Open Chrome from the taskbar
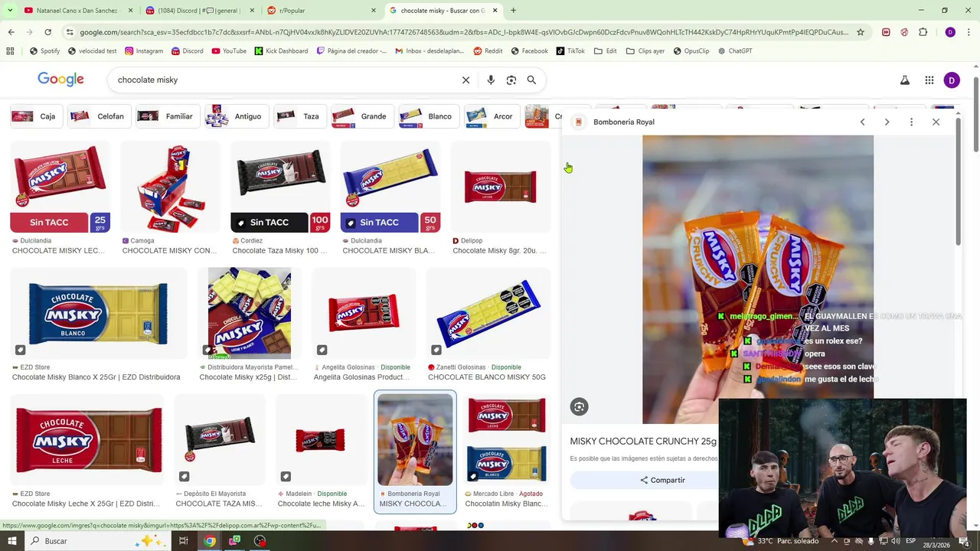The height and width of the screenshot is (551, 980). pyautogui.click(x=210, y=541)
